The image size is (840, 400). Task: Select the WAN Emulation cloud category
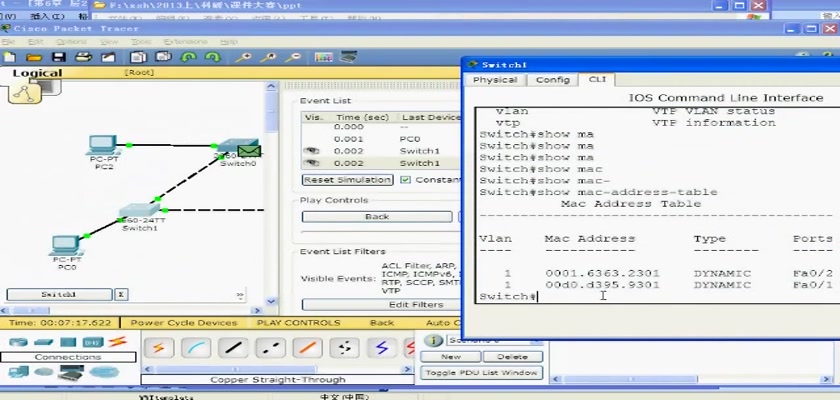43,372
